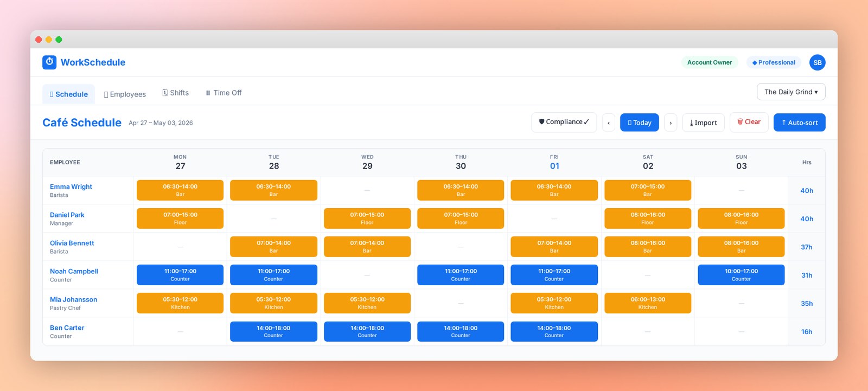Image resolution: width=868 pixels, height=391 pixels.
Task: Click the Professional plan badge
Action: [x=774, y=62]
